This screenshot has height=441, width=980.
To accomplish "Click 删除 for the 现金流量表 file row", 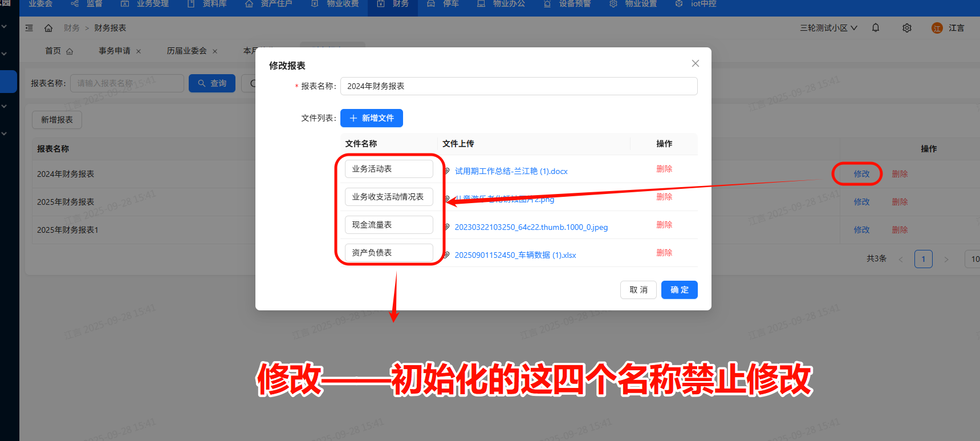I will pyautogui.click(x=664, y=225).
